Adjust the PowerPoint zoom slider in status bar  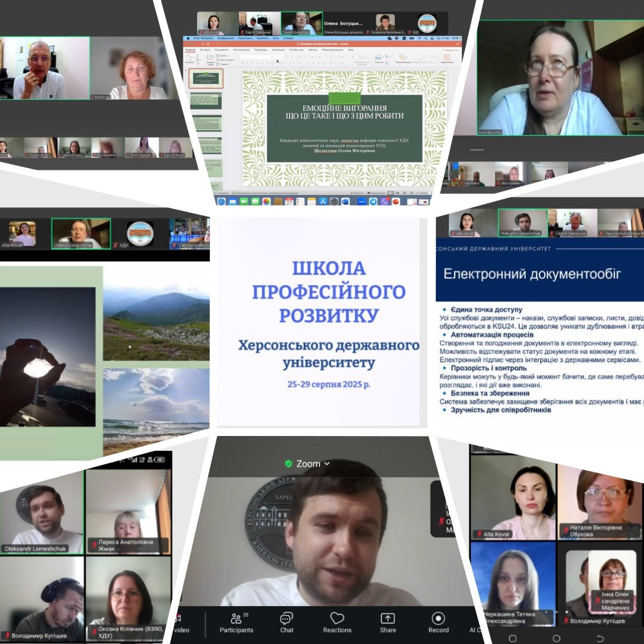click(422, 193)
